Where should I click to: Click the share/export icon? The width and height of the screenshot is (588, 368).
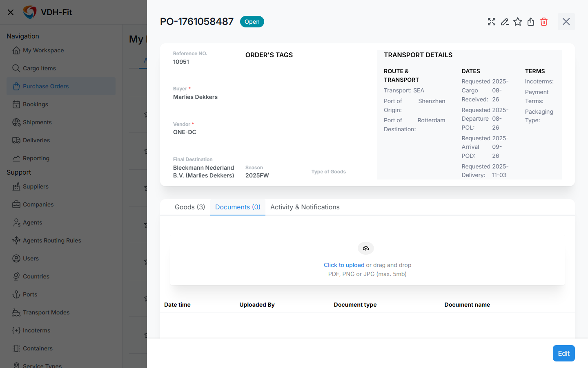tap(531, 22)
